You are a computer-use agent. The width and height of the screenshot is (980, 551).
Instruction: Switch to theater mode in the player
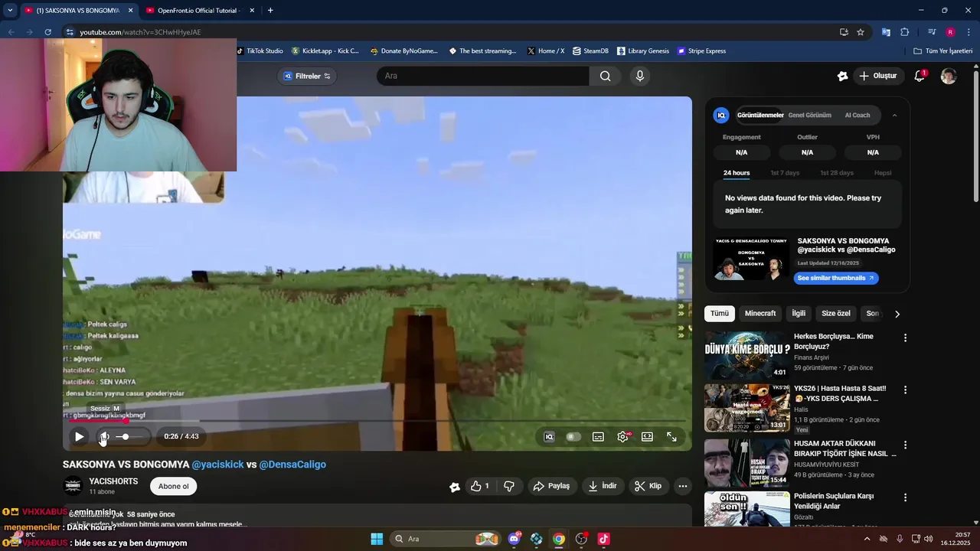(x=647, y=436)
